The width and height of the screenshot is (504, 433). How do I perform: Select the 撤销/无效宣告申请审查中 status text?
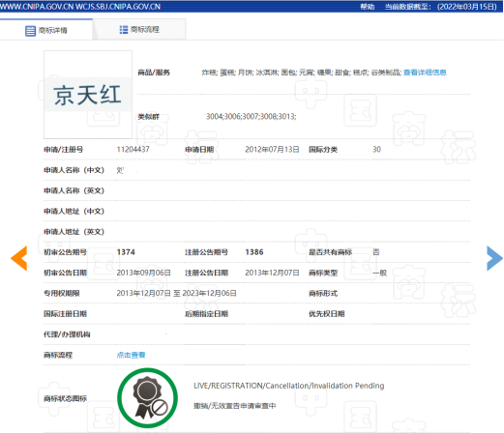click(x=235, y=406)
